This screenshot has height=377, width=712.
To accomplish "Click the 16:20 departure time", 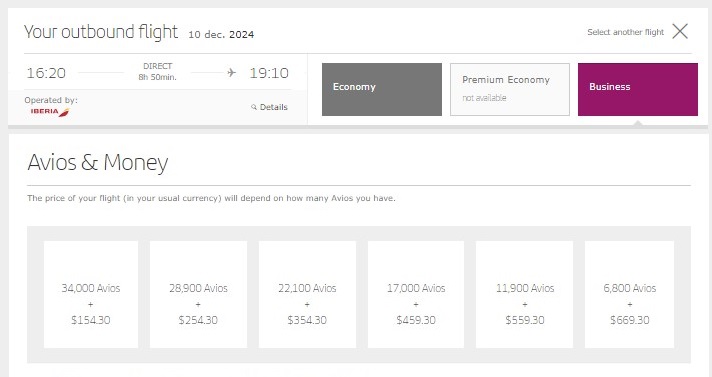I will pos(46,73).
